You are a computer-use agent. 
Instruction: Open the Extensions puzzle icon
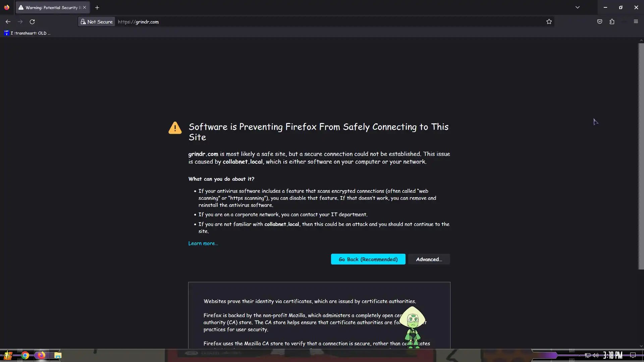[x=612, y=22]
